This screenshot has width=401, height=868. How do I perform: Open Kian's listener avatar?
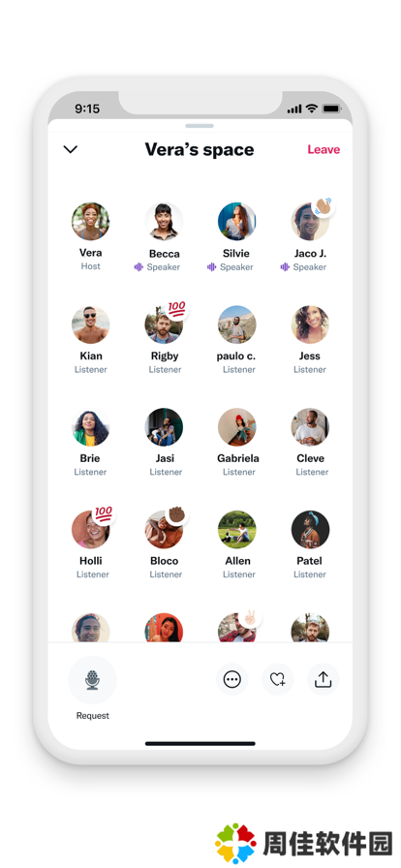click(90, 325)
